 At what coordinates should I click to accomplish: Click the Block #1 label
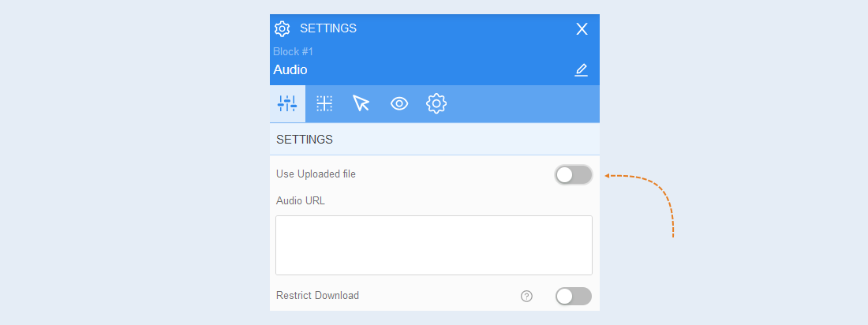click(x=294, y=51)
